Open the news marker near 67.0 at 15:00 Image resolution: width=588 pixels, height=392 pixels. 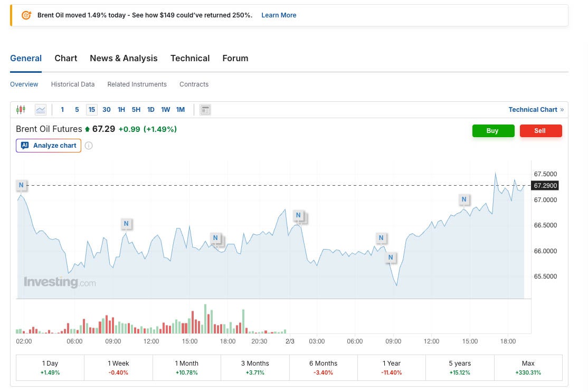tap(464, 199)
